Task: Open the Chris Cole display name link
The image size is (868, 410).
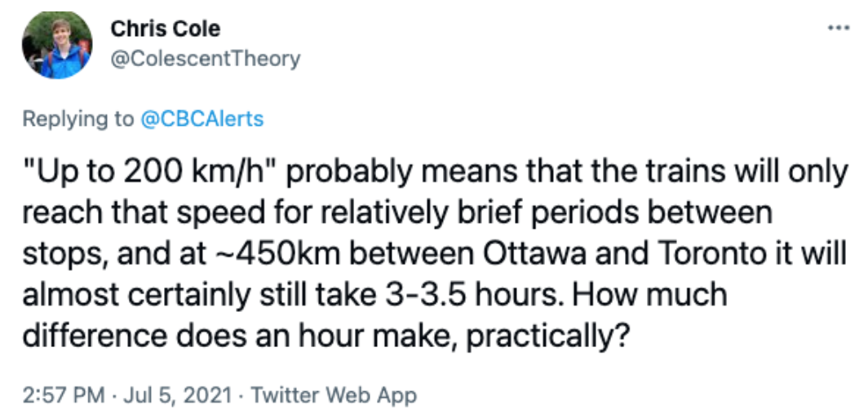Action: (166, 29)
